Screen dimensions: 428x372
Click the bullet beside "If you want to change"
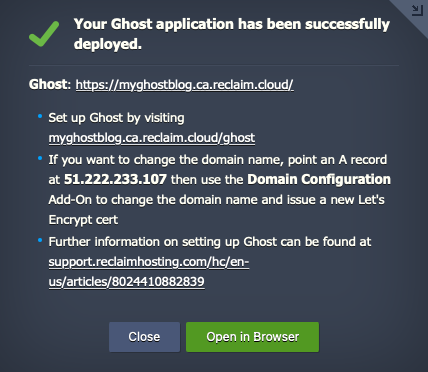coord(40,158)
